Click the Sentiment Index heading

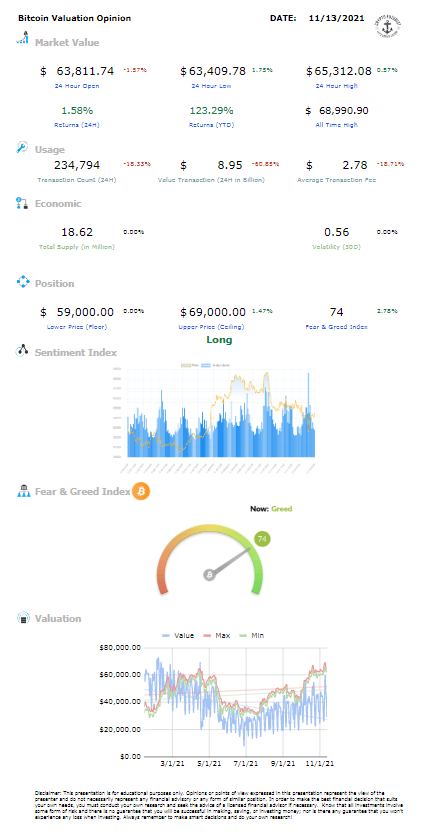(76, 352)
